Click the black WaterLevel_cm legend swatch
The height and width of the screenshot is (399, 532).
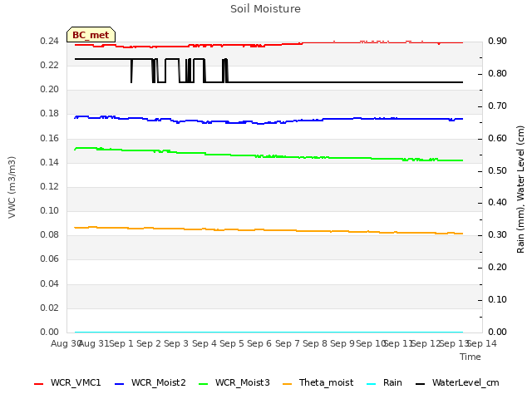click(420, 384)
